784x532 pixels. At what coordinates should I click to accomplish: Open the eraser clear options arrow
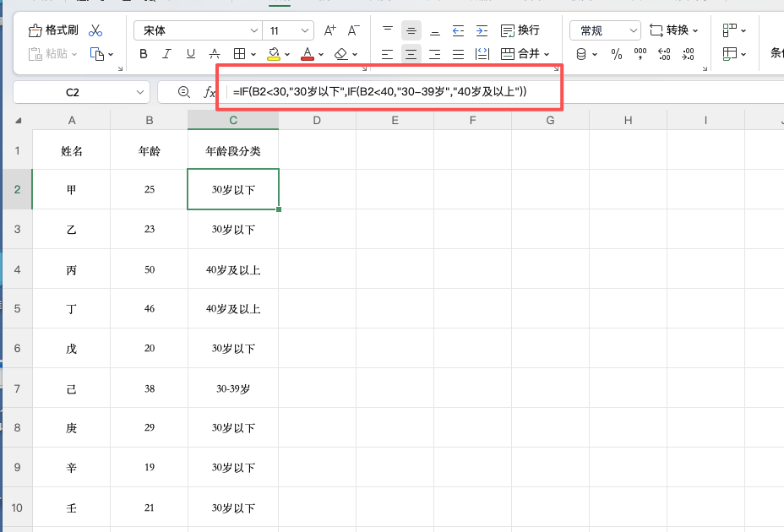(355, 54)
